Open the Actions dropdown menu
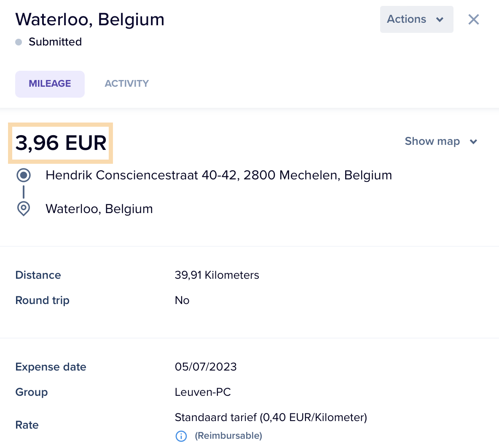 (x=416, y=19)
